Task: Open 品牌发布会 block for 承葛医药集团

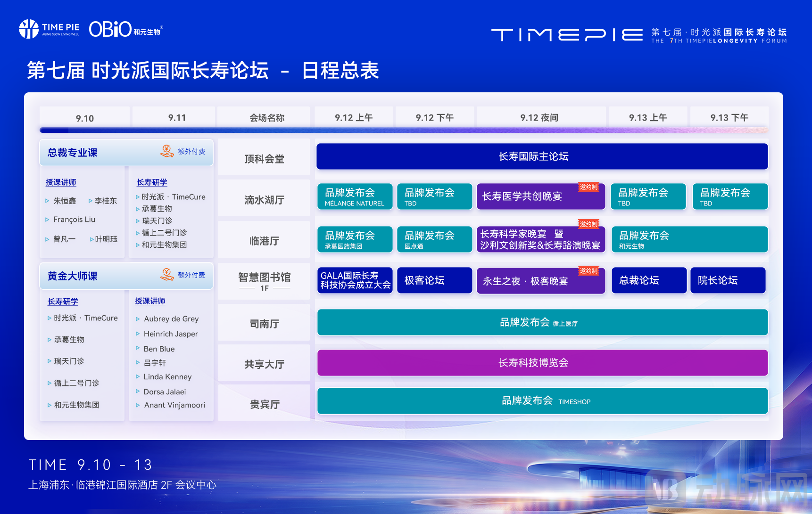Action: click(x=355, y=239)
